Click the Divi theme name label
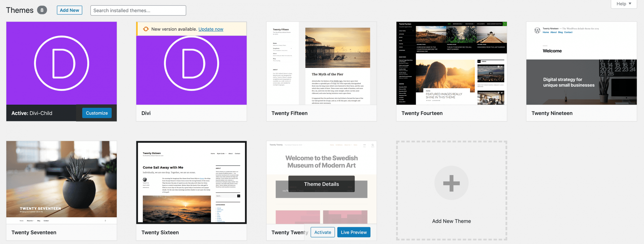The image size is (644, 244). [146, 113]
